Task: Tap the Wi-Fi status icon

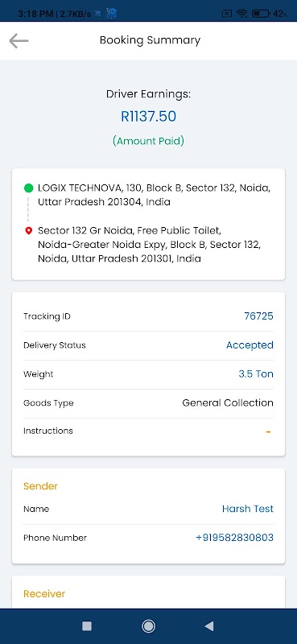Action: pyautogui.click(x=241, y=14)
